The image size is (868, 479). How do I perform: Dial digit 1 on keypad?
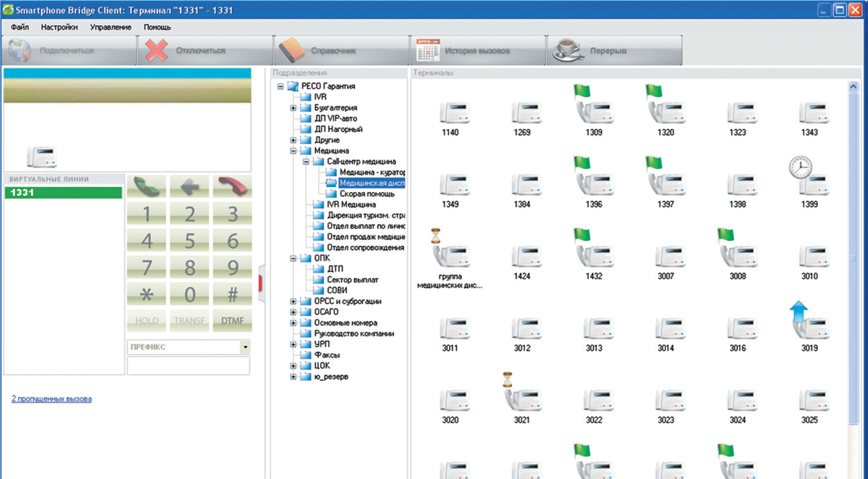[x=147, y=214]
